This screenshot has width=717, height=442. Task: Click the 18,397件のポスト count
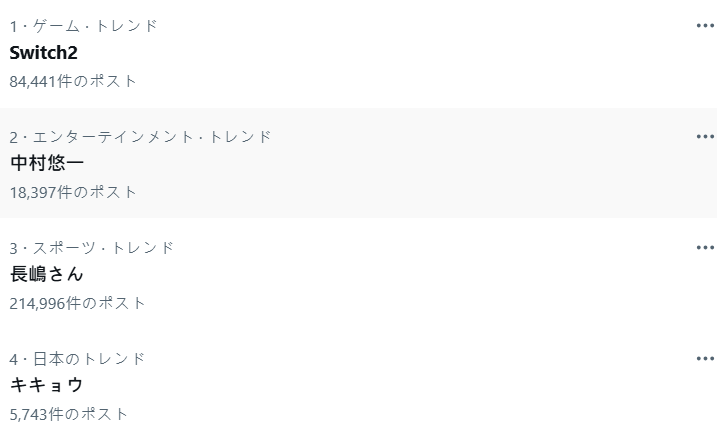pos(73,192)
